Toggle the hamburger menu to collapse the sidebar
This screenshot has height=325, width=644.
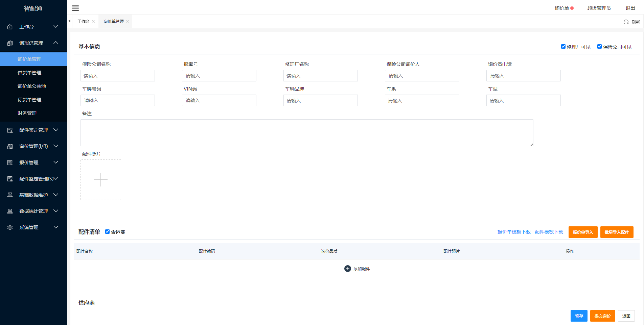click(x=75, y=8)
